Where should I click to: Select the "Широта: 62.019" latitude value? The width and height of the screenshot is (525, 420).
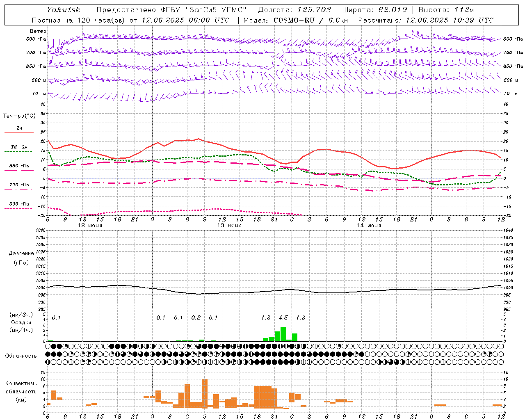(x=374, y=9)
